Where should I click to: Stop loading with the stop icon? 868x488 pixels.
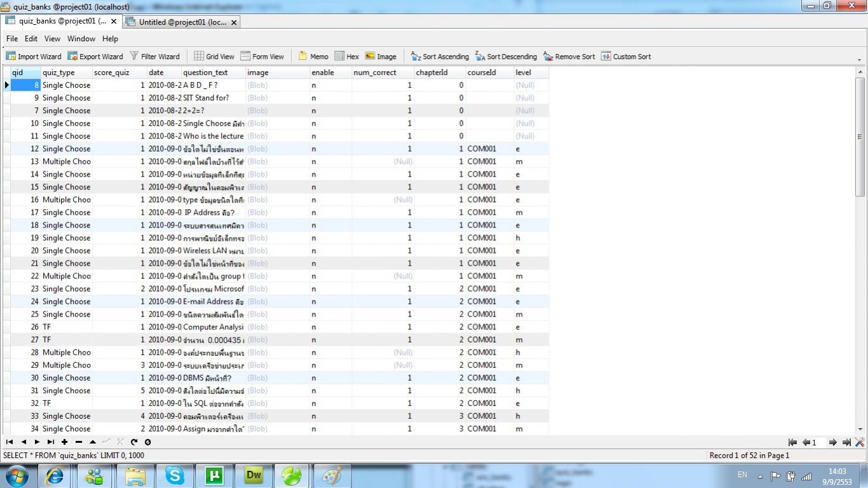[x=147, y=442]
